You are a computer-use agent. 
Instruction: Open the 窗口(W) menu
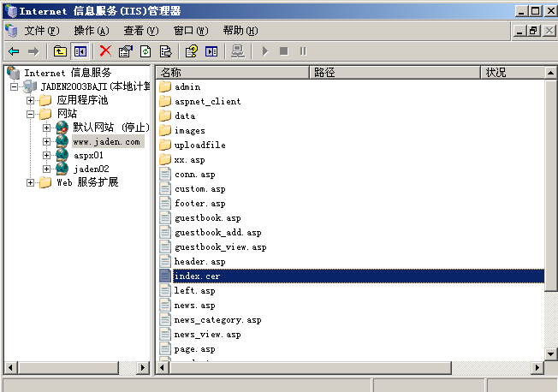(191, 31)
